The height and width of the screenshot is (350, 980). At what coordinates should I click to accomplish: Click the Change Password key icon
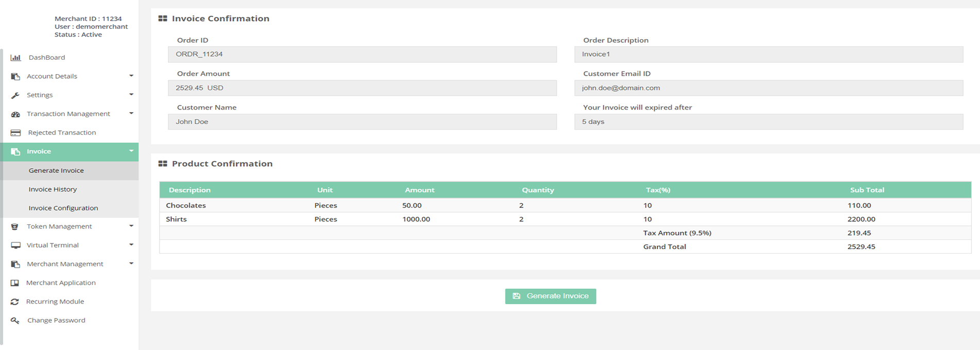pyautogui.click(x=15, y=321)
